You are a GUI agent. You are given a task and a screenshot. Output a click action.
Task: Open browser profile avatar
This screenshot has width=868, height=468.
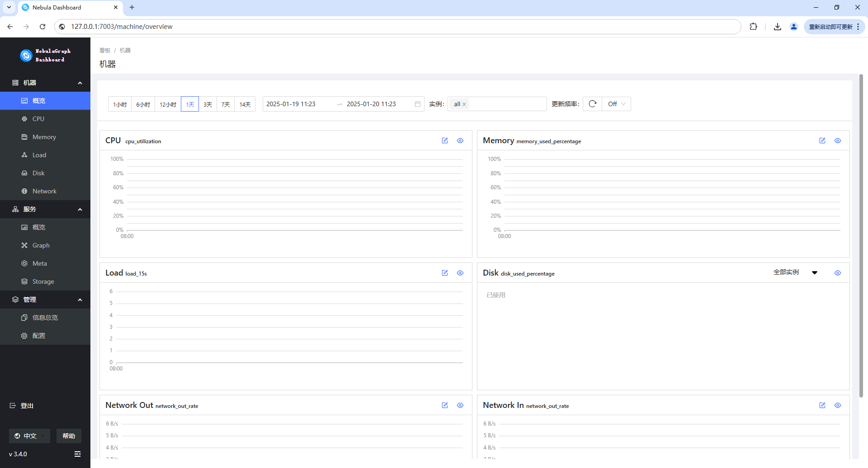point(794,27)
